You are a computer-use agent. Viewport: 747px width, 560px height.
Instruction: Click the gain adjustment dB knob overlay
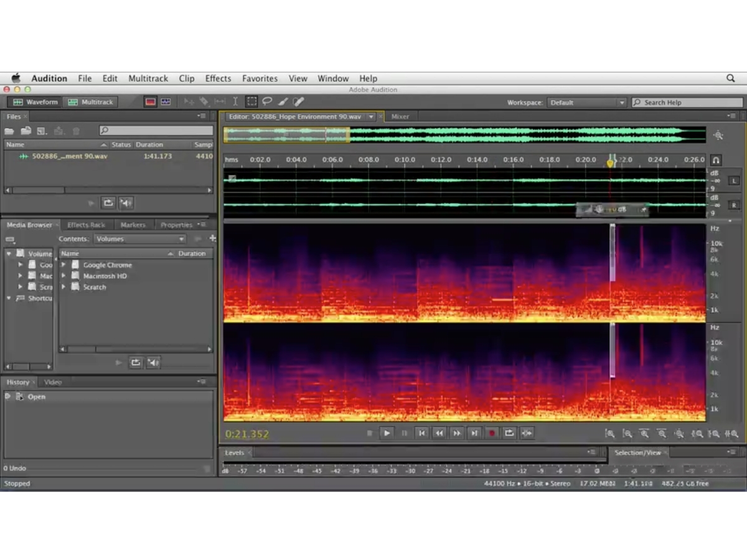coord(613,210)
